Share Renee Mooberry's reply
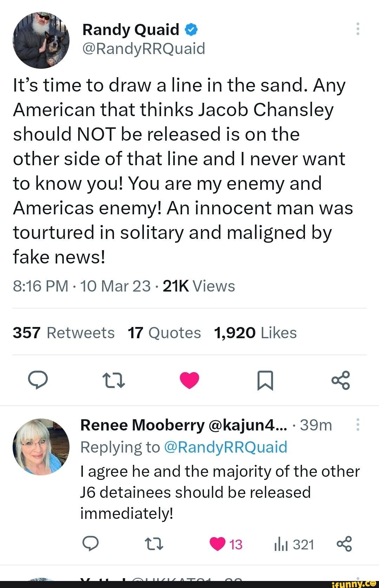 point(344,544)
